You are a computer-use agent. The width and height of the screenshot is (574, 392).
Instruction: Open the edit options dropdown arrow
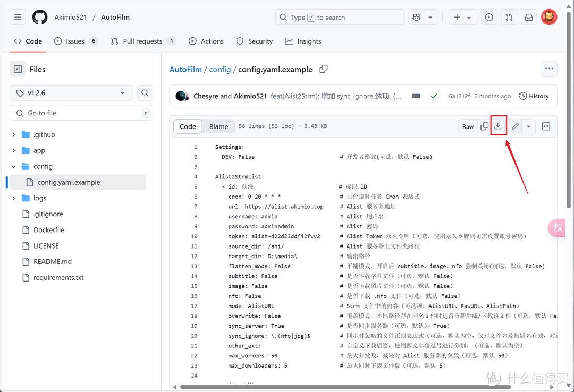tap(528, 126)
